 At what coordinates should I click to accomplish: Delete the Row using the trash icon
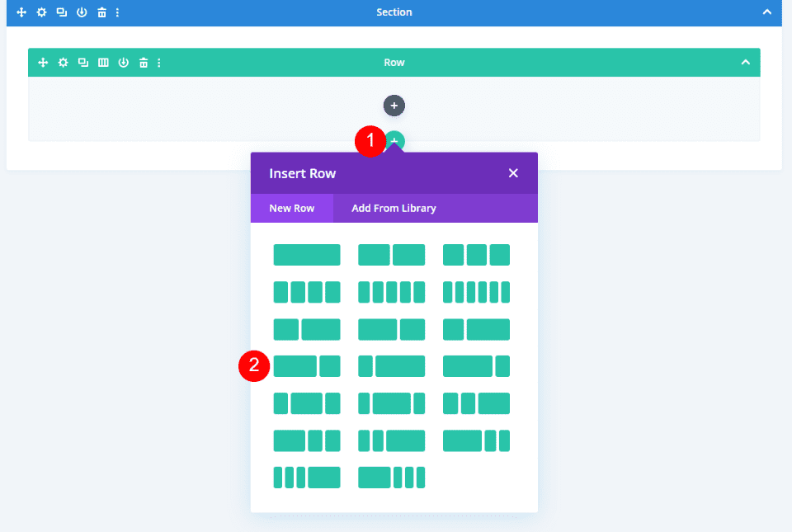[143, 62]
